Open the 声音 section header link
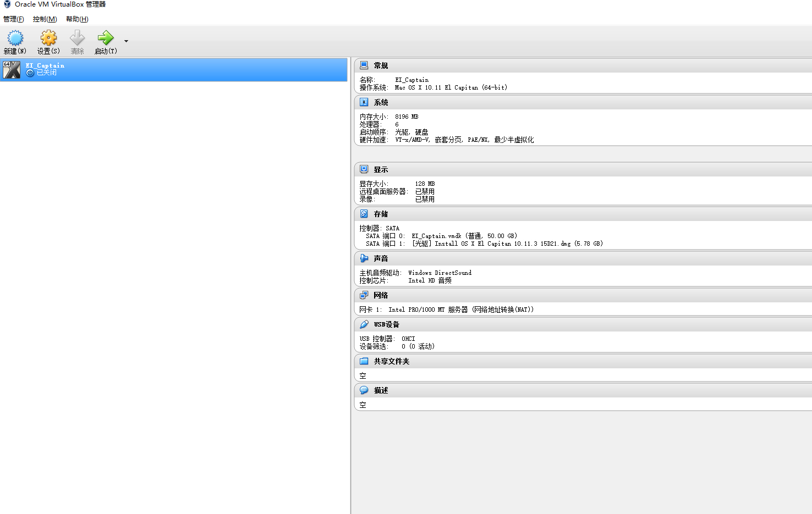This screenshot has height=514, width=812. (381, 259)
